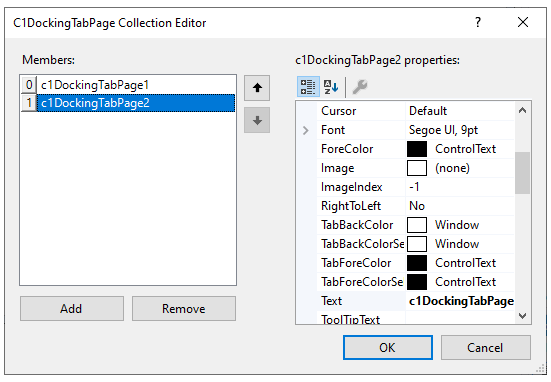Click the Image (none) preview swatch
The image size is (551, 382).
pyautogui.click(x=417, y=168)
